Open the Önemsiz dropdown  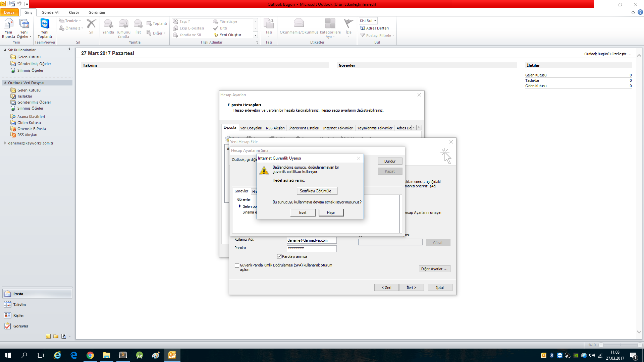71,28
